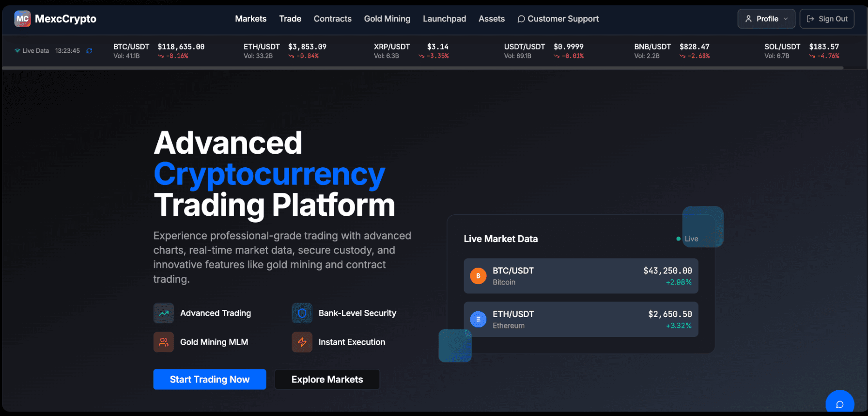Select the BTC/USDT ticker pair

131,47
